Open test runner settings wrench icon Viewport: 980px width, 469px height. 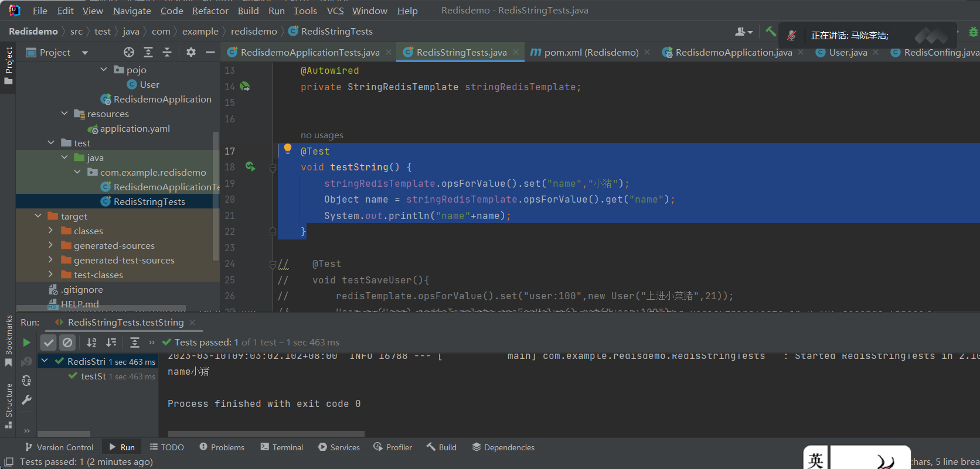[26, 400]
